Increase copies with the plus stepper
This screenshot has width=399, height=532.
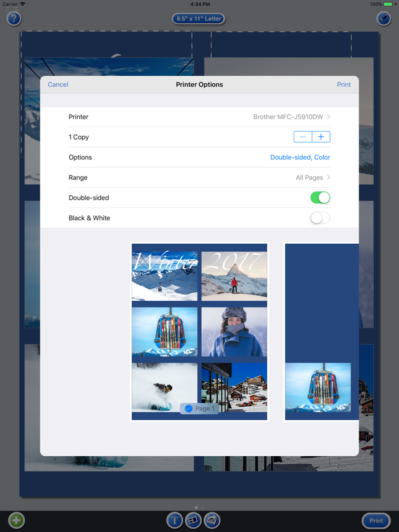[x=321, y=137]
